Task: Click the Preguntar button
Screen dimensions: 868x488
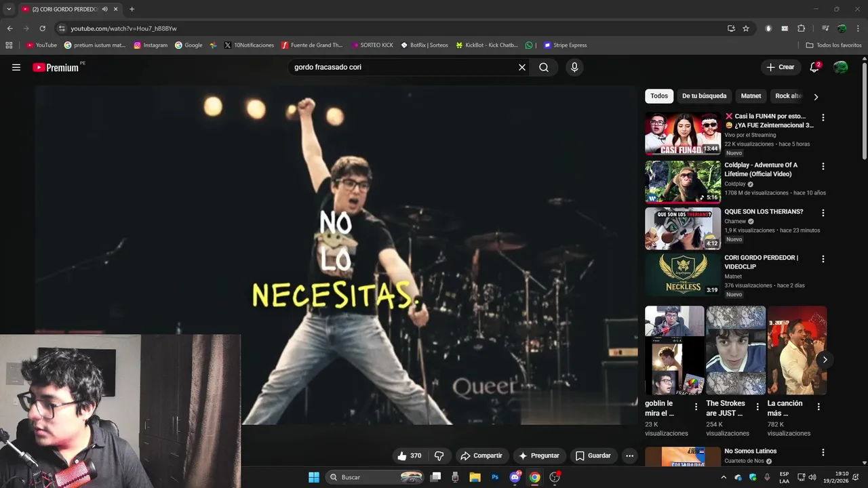Action: (x=539, y=455)
